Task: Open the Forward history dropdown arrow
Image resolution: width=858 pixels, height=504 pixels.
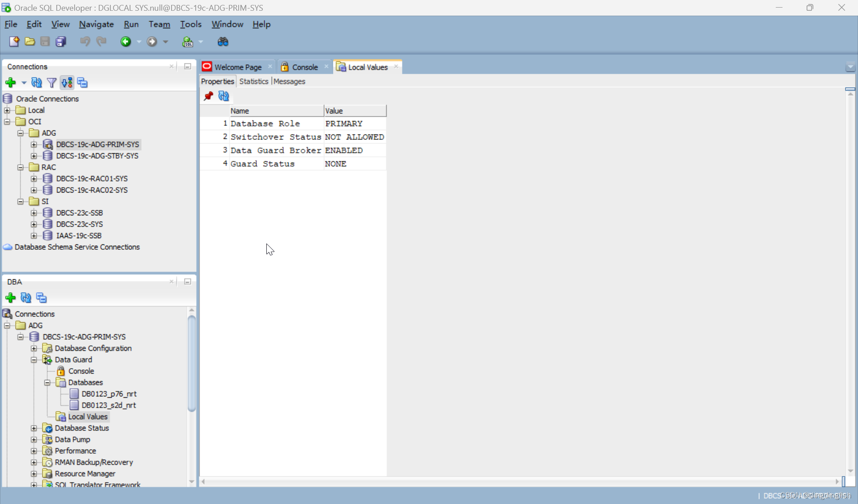Action: click(x=165, y=42)
